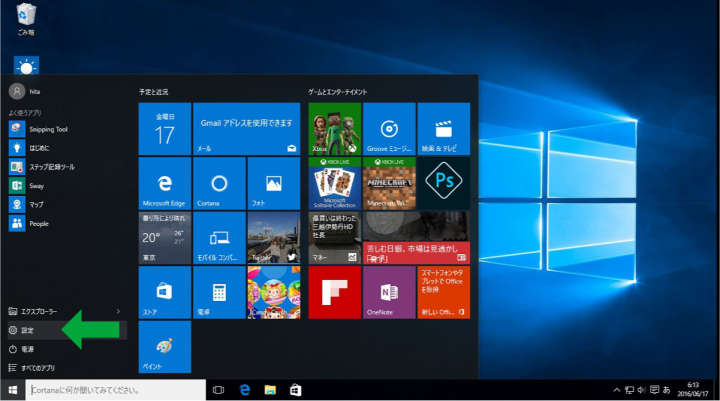The height and width of the screenshot is (401, 720).
Task: Click the ゲームとエンターテイメント group heading
Action: 338,92
